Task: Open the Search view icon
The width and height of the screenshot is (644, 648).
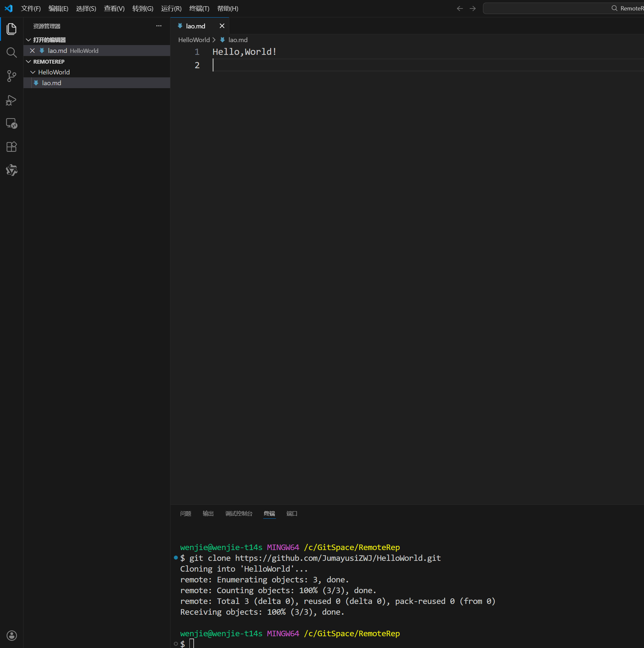Action: pyautogui.click(x=11, y=52)
